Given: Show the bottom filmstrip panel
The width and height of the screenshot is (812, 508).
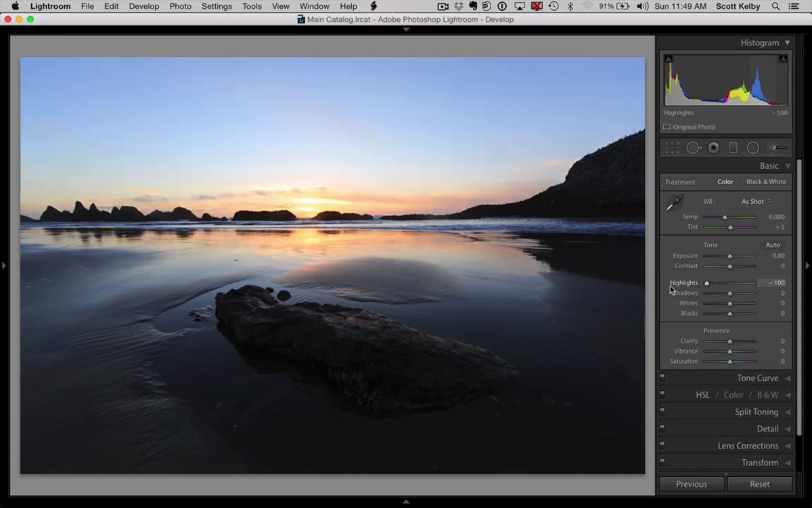Looking at the screenshot, I should [x=406, y=502].
